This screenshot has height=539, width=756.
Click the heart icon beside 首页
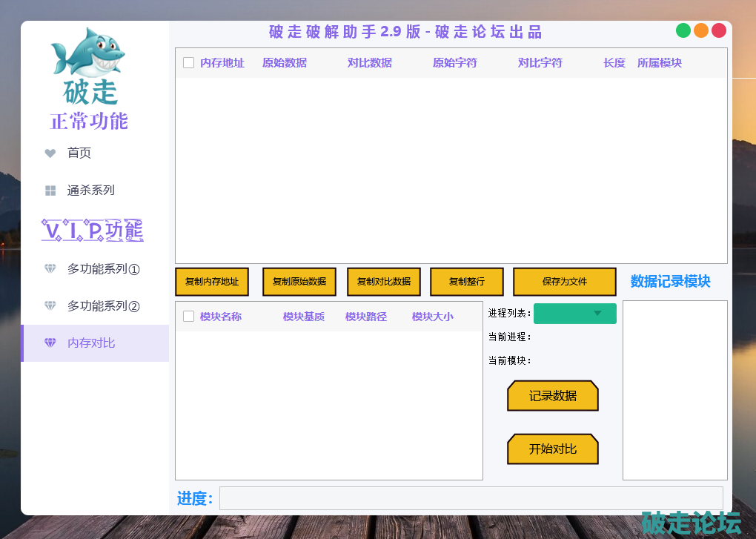(50, 153)
